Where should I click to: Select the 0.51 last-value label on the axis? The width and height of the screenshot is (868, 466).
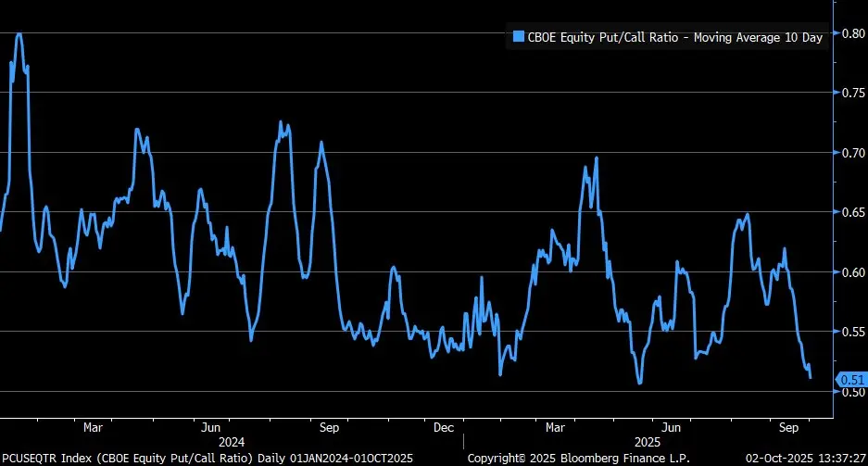852,380
